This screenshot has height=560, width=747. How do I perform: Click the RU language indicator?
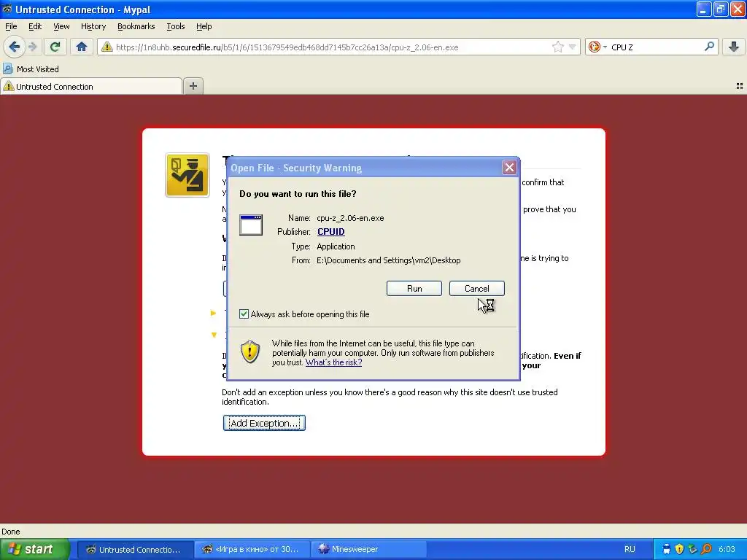630,550
